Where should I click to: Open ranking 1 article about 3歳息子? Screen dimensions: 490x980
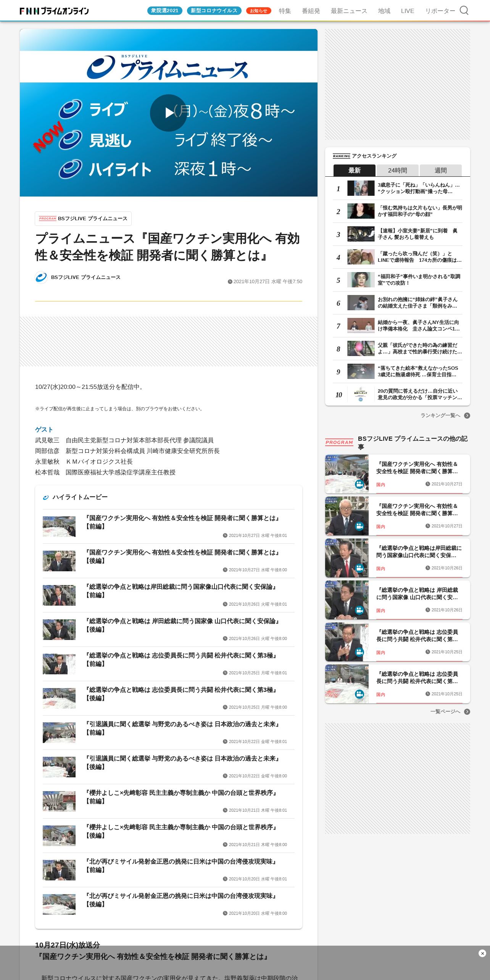[x=397, y=188]
